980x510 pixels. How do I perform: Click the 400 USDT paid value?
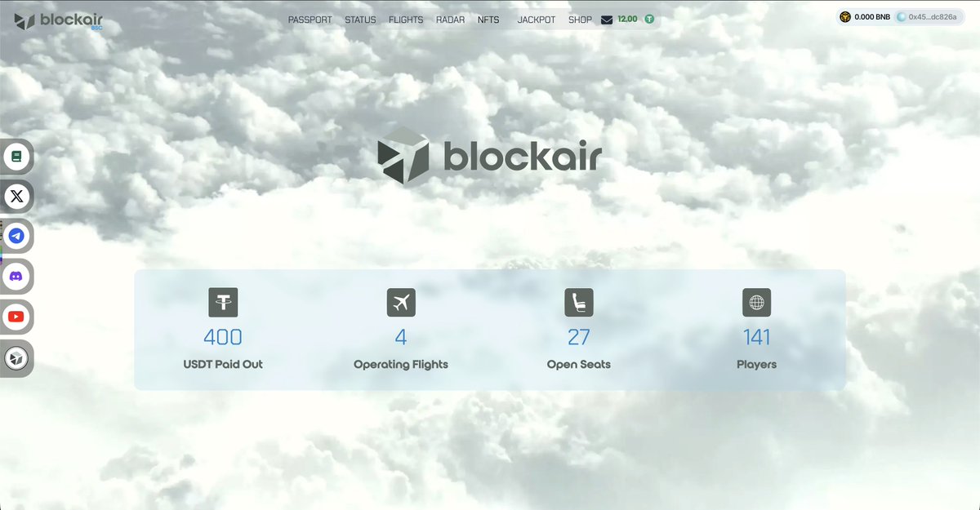click(x=223, y=337)
